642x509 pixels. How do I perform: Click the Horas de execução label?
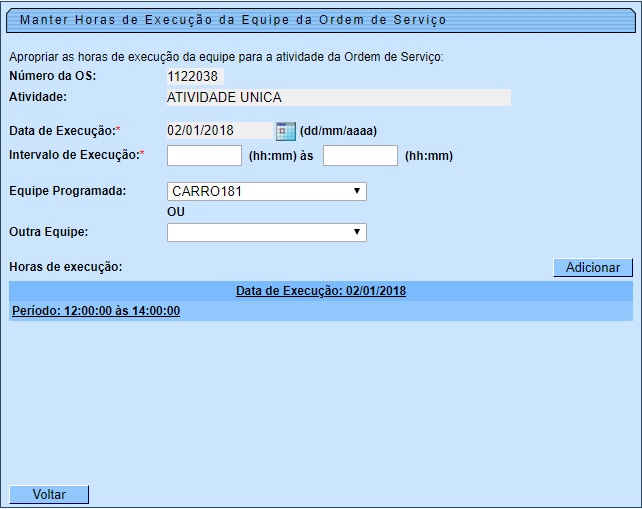tap(65, 267)
